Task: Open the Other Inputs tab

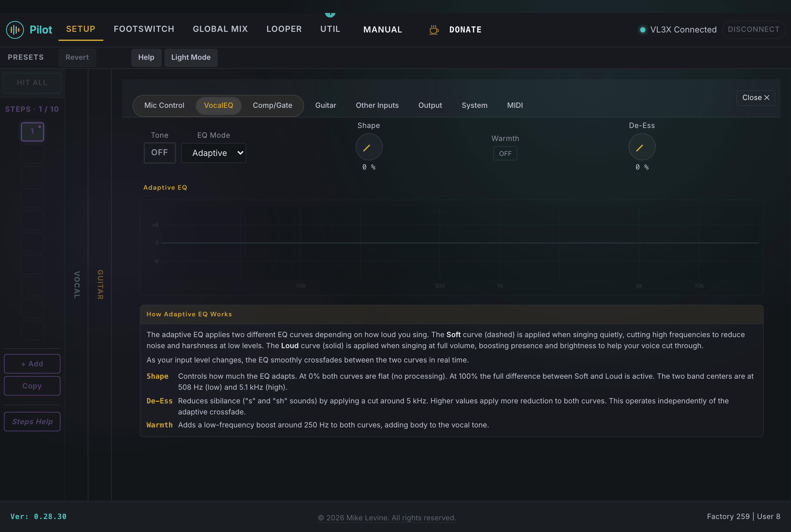Action: [377, 106]
